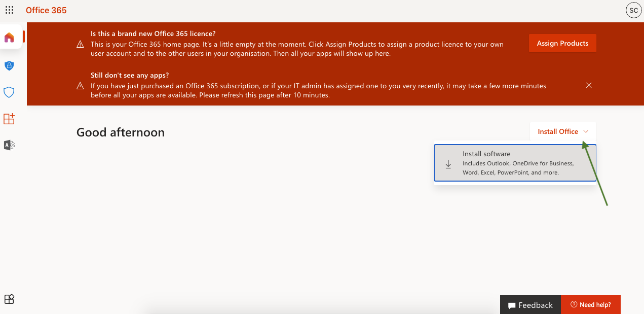Screen dimensions: 644x314
Task: Click 'Still don't see any apps?' text
Action: coord(130,75)
